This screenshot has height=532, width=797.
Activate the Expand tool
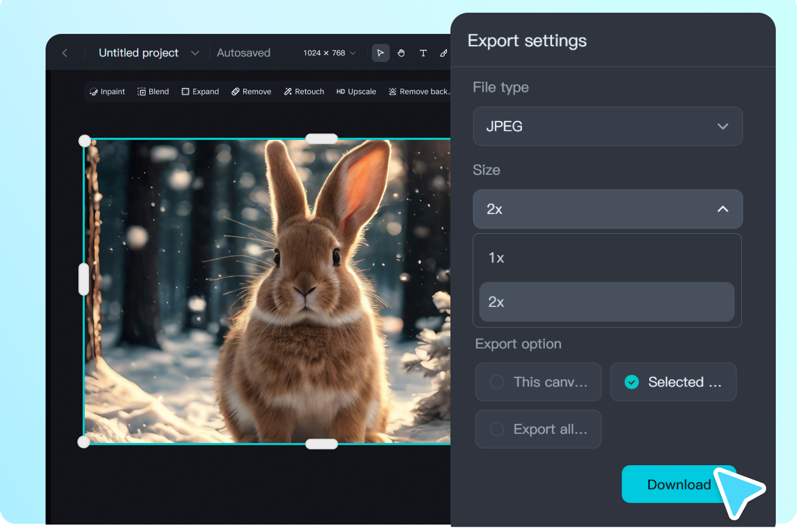200,91
